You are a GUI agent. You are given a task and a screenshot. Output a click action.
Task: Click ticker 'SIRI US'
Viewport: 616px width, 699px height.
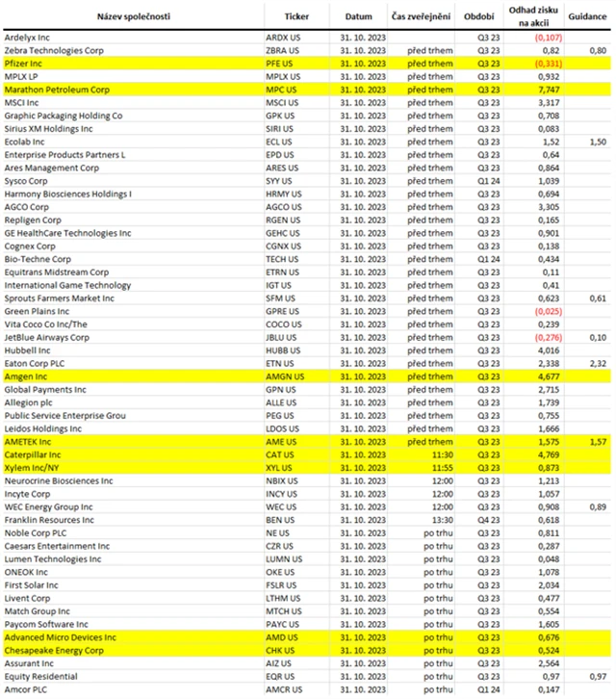point(279,129)
